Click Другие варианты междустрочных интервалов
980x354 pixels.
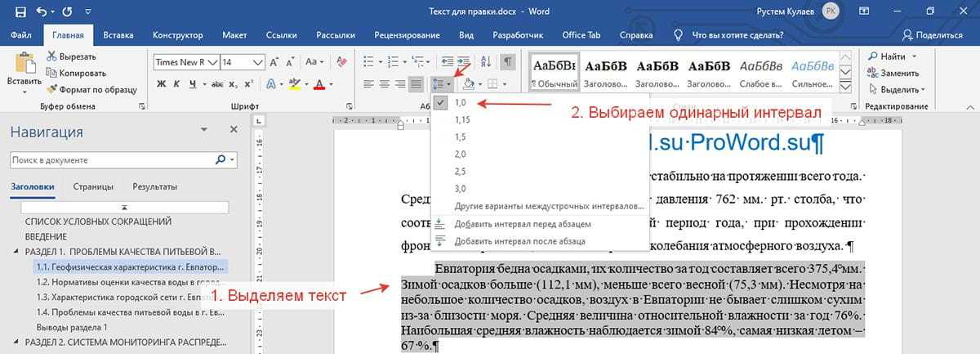click(549, 206)
